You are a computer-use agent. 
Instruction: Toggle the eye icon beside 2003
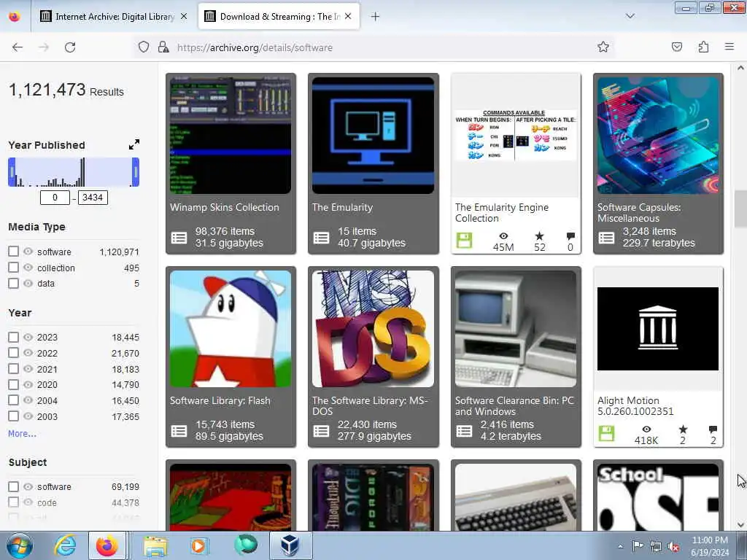click(x=28, y=416)
